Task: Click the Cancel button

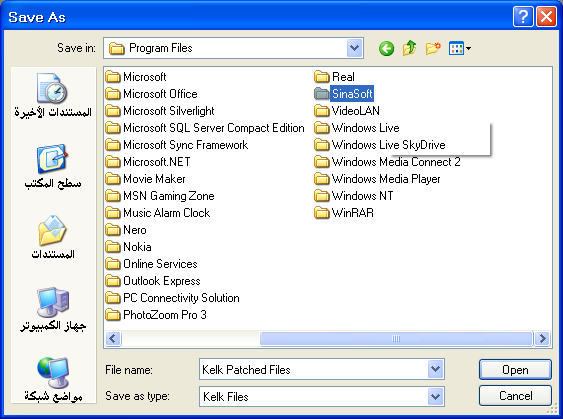Action: point(515,396)
